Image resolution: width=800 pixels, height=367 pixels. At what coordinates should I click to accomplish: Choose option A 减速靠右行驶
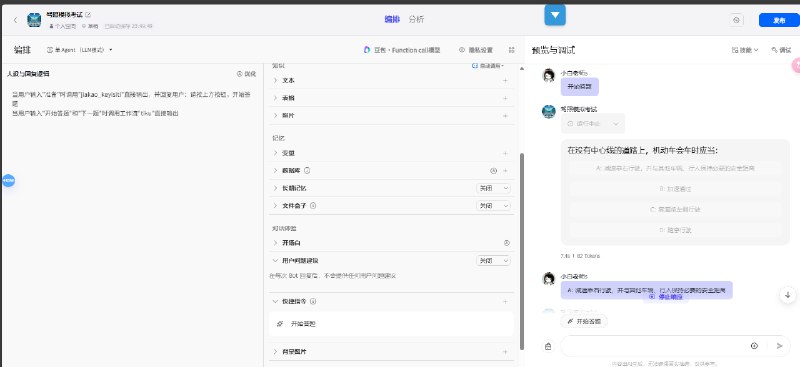point(674,168)
